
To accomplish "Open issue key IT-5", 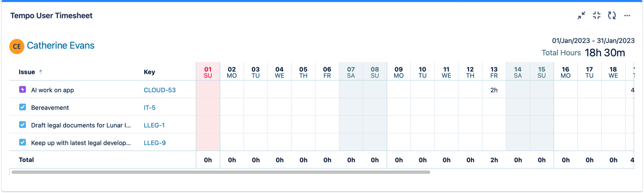I will pyautogui.click(x=150, y=108).
